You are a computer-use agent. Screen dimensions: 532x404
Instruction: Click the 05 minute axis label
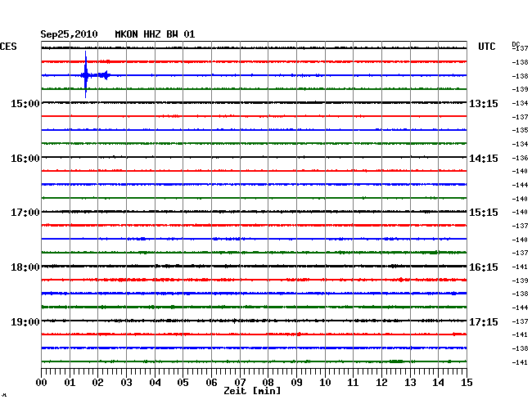point(183,383)
